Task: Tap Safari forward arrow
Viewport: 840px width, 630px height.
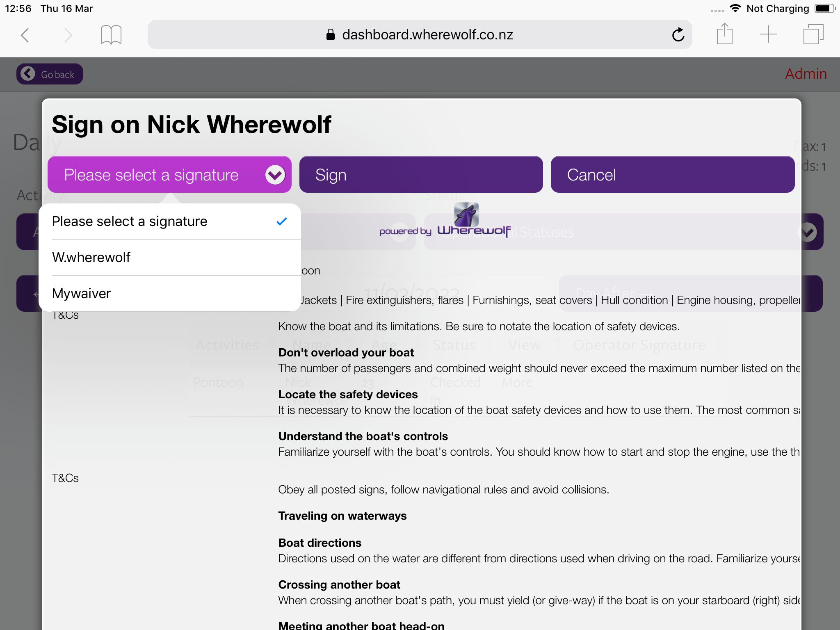Action: tap(68, 35)
